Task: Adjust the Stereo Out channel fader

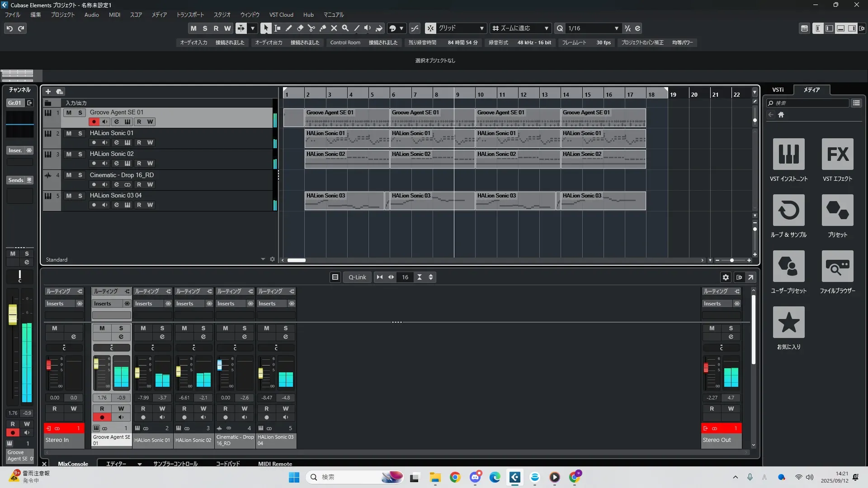Action: (x=706, y=368)
